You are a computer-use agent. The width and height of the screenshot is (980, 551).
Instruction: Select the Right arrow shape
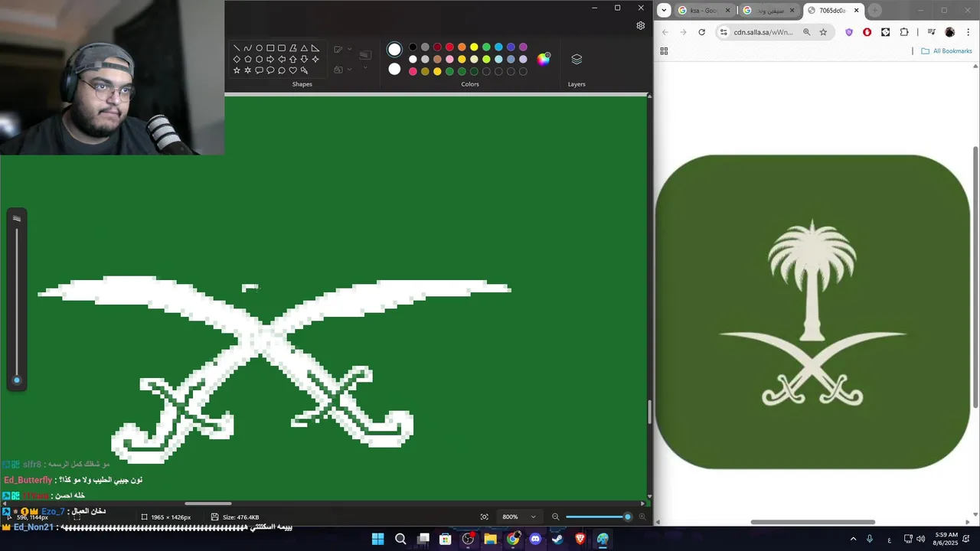point(270,59)
